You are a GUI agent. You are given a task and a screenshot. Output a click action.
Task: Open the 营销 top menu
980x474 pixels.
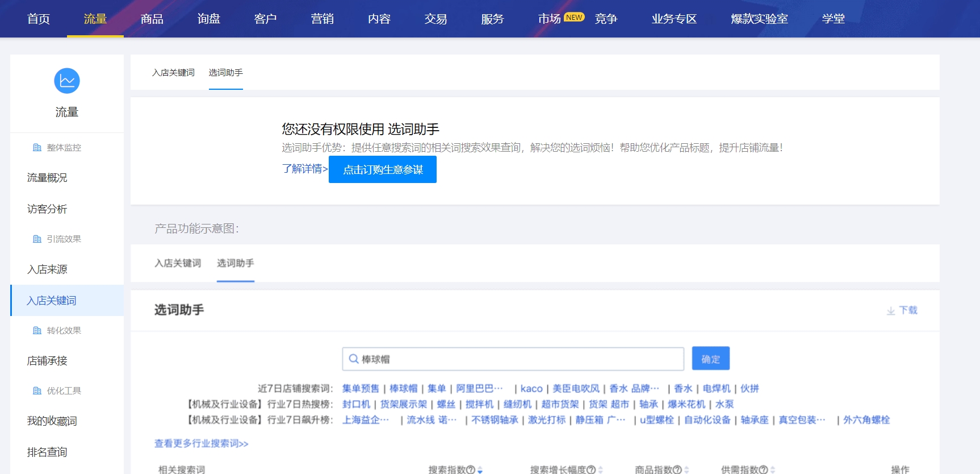pyautogui.click(x=323, y=19)
